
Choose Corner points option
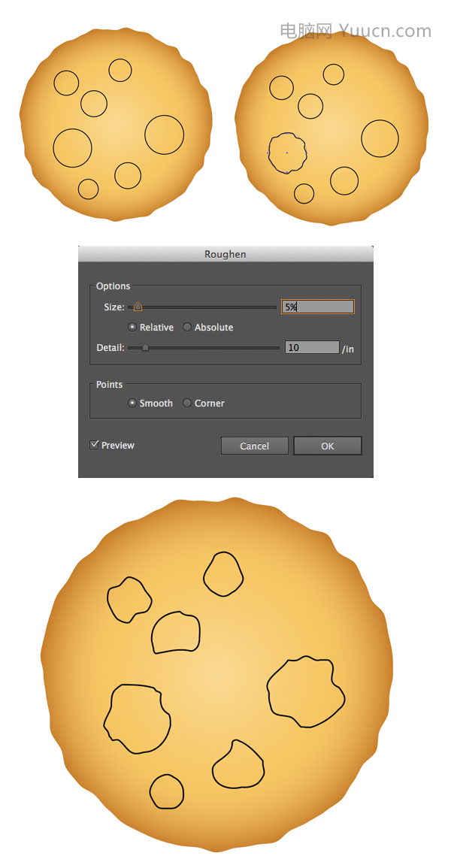(187, 403)
